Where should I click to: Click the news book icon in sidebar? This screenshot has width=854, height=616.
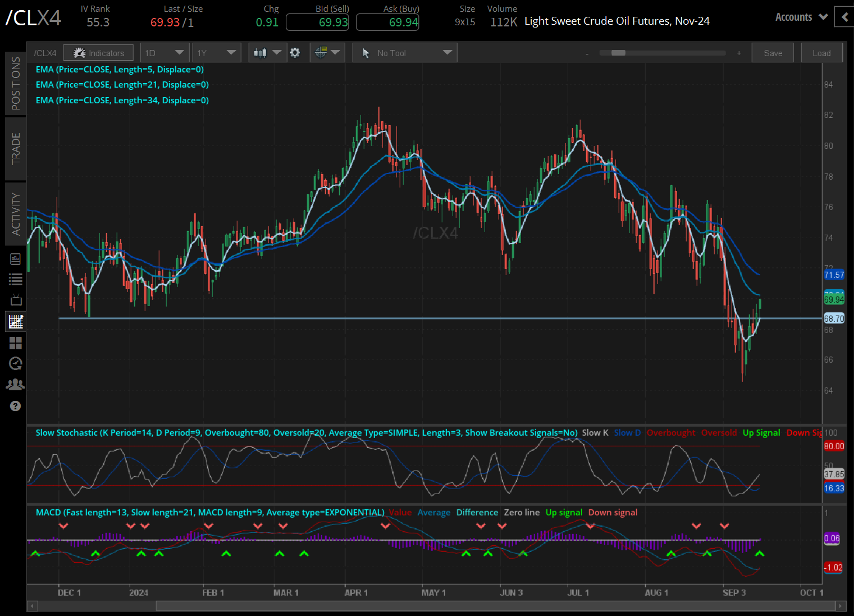(16, 259)
